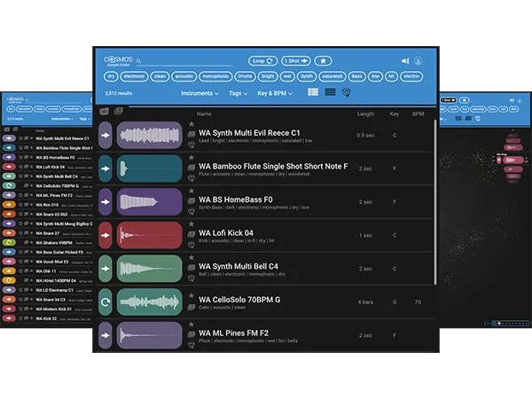This screenshot has width=532, height=399.
Task: Star the WA ML Pines FM F2 sample
Action: pos(192,325)
